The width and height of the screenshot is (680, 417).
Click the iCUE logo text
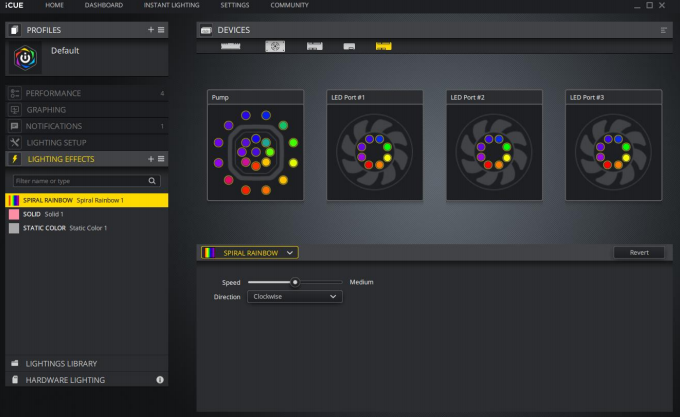click(x=14, y=5)
